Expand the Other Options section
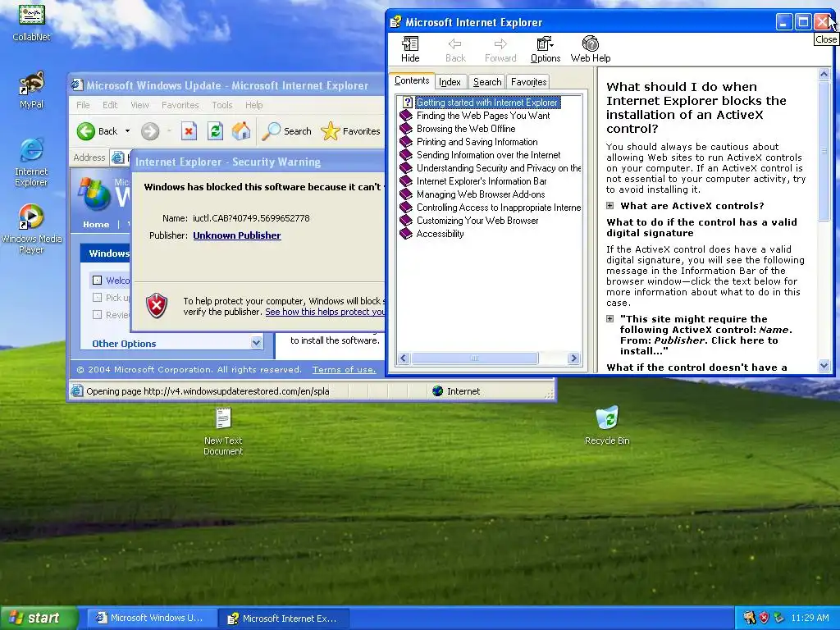 point(256,343)
